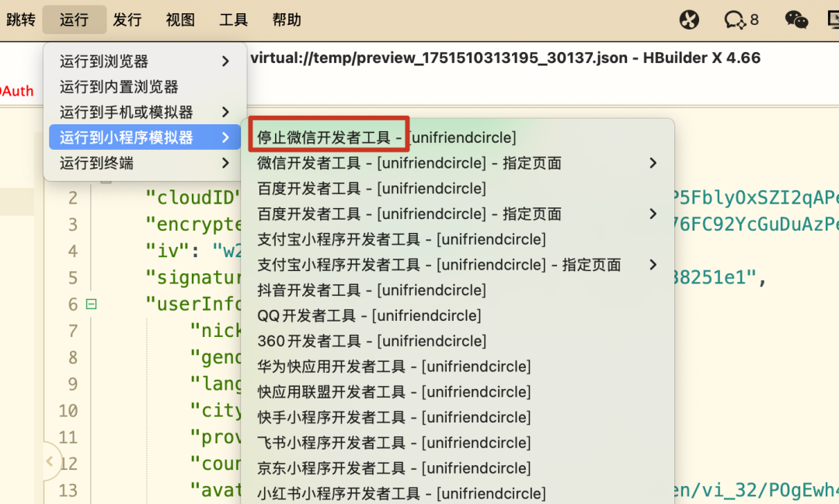This screenshot has width=839, height=504.
Task: Expand arrow for 微信开发者工具 指定页面
Action: tap(653, 163)
